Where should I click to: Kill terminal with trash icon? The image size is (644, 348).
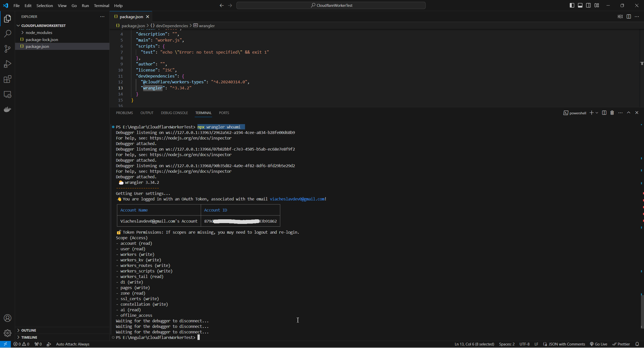[612, 113]
